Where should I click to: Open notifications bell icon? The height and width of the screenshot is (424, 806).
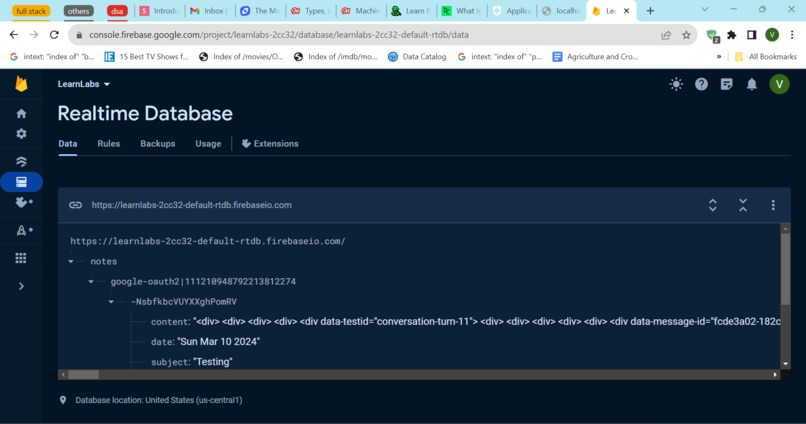(x=752, y=84)
